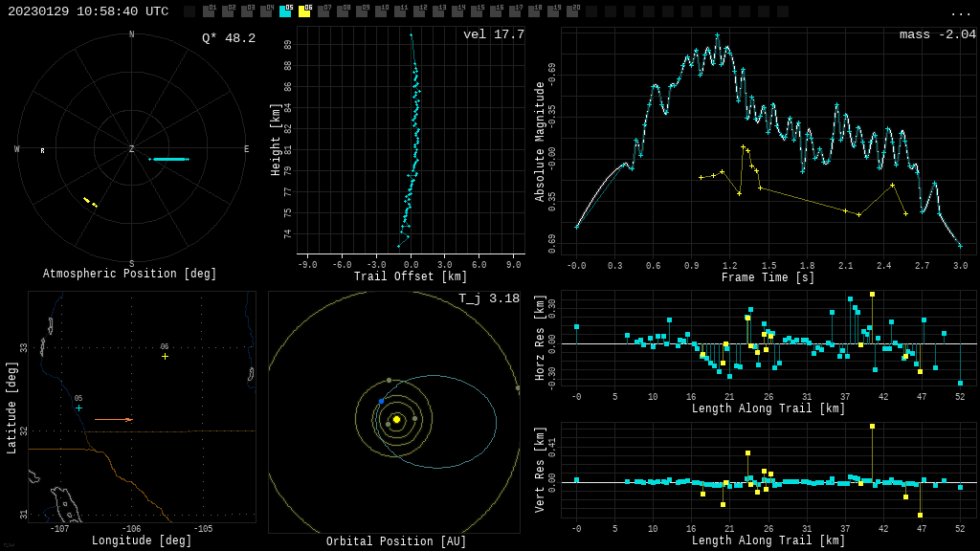This screenshot has width=980, height=551.
Task: Click the Latitude [deg] axis label
Action: click(11, 408)
